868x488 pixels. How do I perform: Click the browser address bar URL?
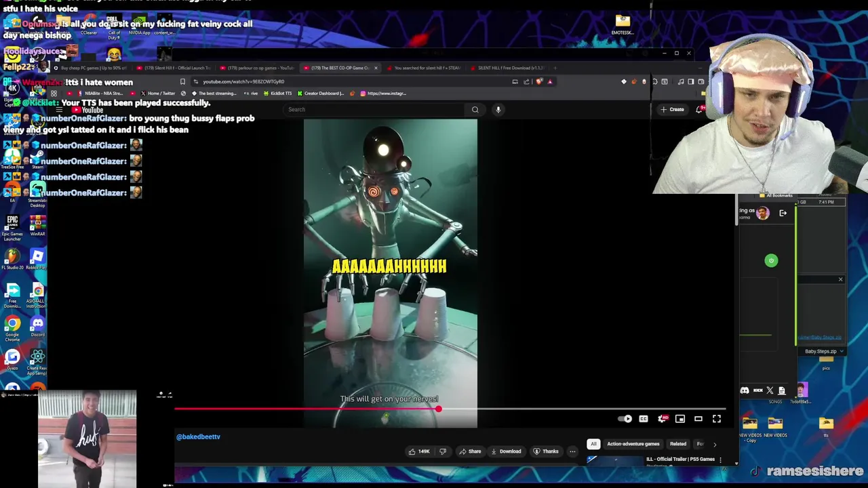pyautogui.click(x=243, y=82)
